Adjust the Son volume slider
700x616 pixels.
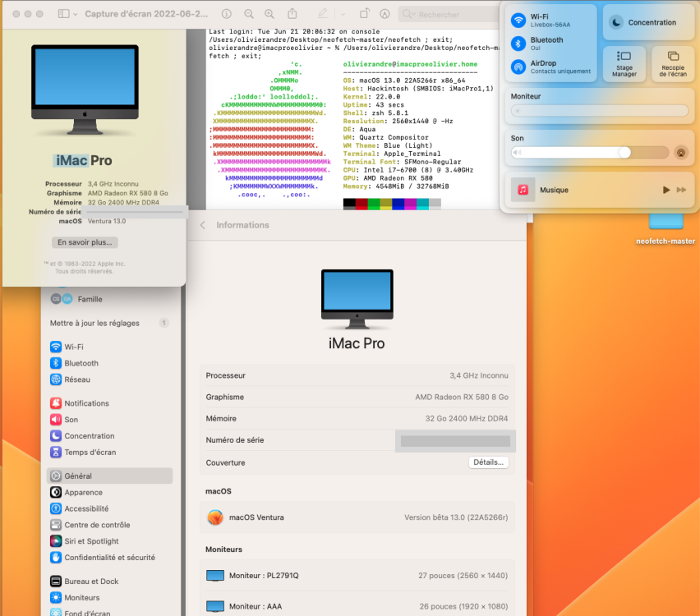(x=590, y=153)
